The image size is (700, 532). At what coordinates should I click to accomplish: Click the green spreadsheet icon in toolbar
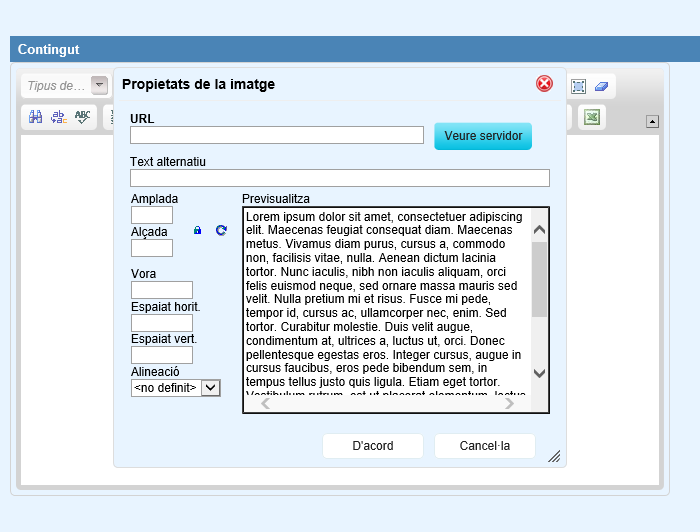click(592, 117)
